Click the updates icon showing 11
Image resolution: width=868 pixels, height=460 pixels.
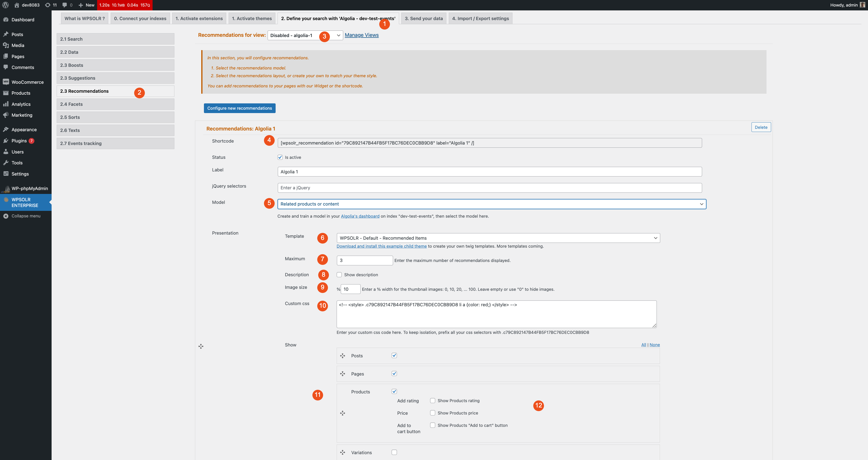tap(48, 5)
